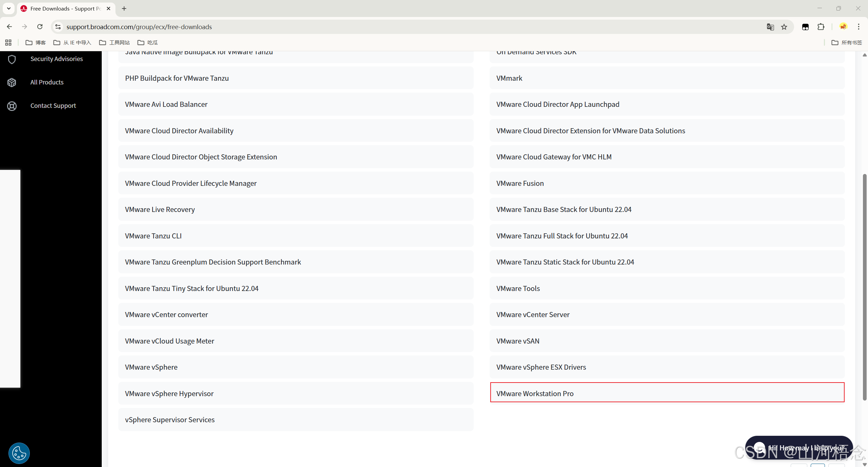Click the Security Advisories shield icon
The width and height of the screenshot is (868, 467).
tap(12, 59)
